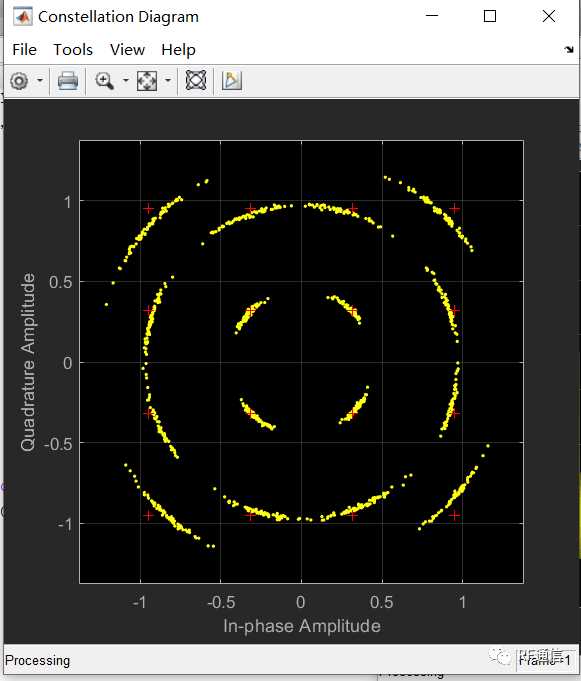Click the In-phase Amplitude axis label
This screenshot has height=681, width=581.
(302, 626)
